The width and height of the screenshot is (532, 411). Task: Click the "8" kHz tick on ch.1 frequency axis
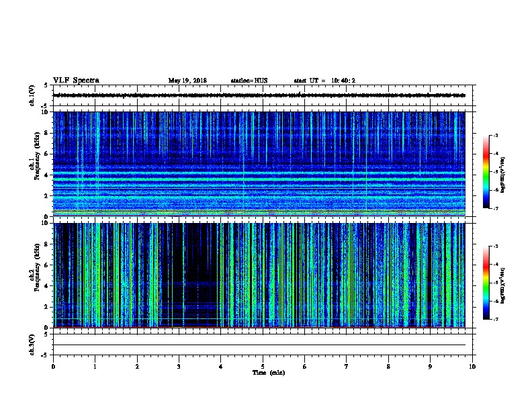46,133
